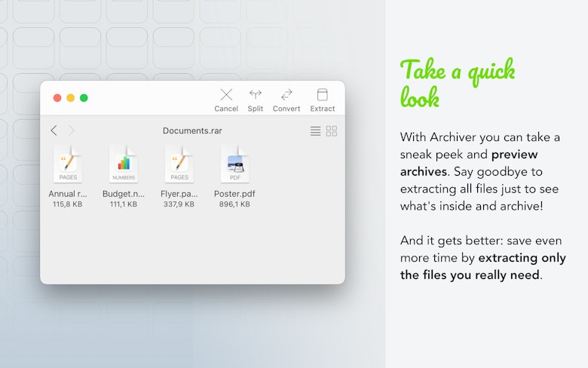
Task: Close the window with the red button
Action: pos(57,98)
